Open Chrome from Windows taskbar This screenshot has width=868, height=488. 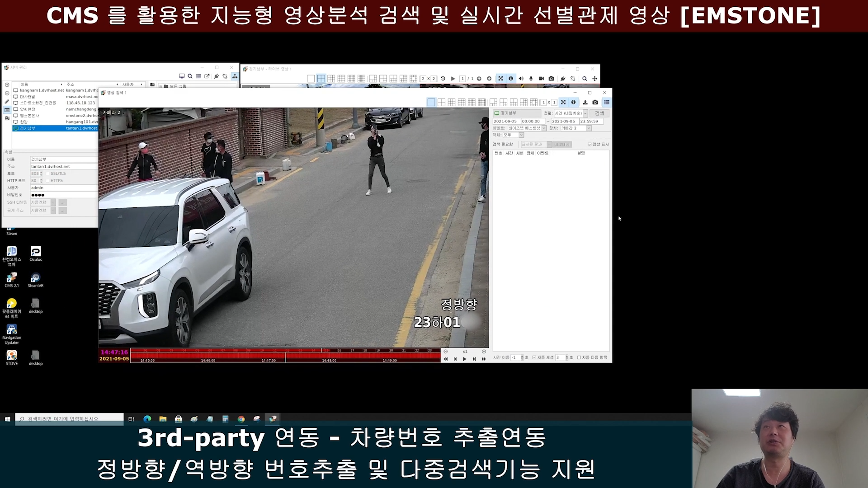[x=241, y=419]
